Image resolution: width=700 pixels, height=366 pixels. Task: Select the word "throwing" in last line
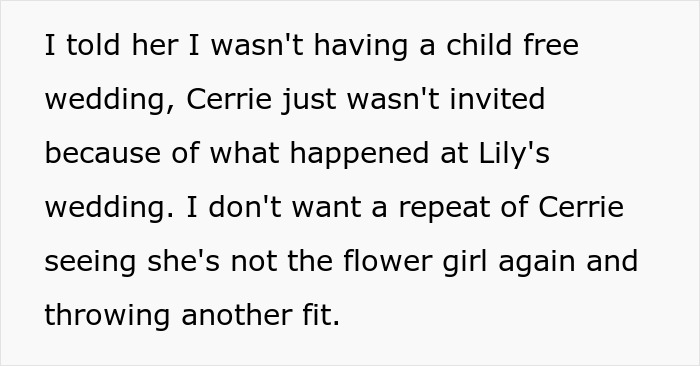[x=107, y=317]
